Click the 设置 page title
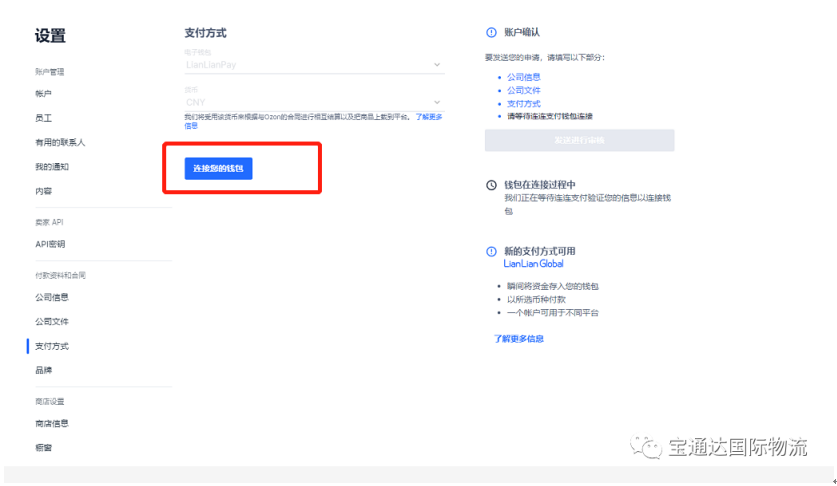 coord(50,36)
